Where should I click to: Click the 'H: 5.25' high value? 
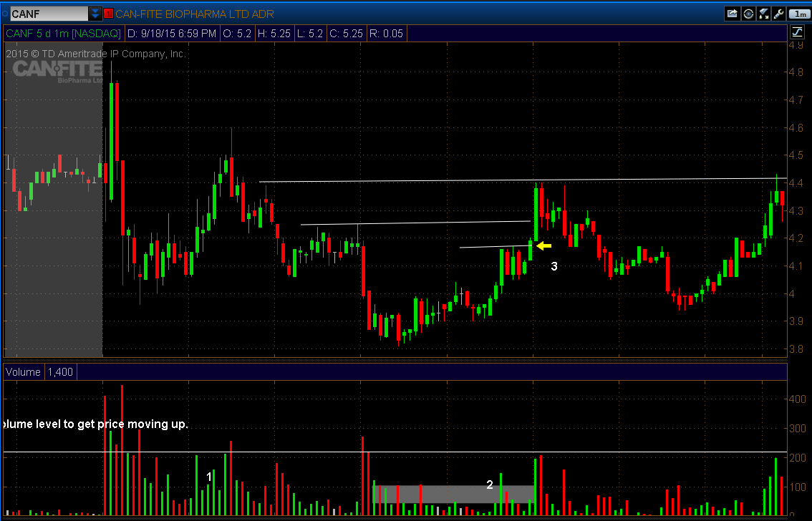pyautogui.click(x=274, y=34)
